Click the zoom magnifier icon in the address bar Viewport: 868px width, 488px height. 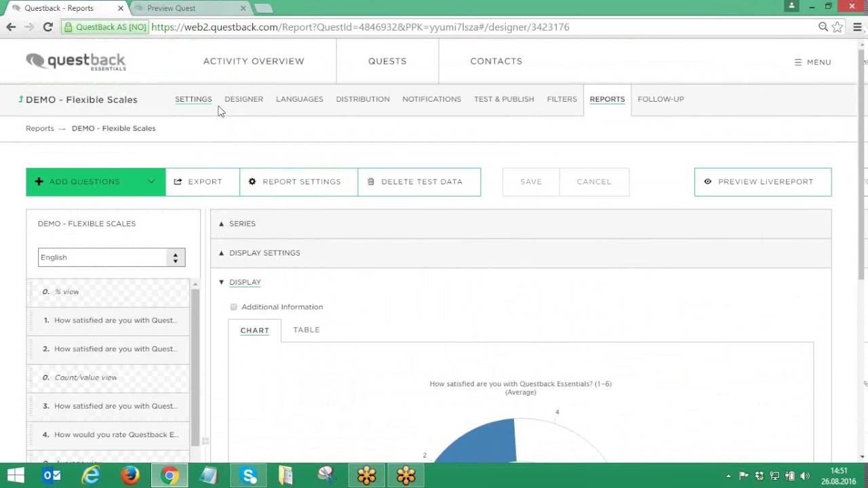pyautogui.click(x=823, y=27)
